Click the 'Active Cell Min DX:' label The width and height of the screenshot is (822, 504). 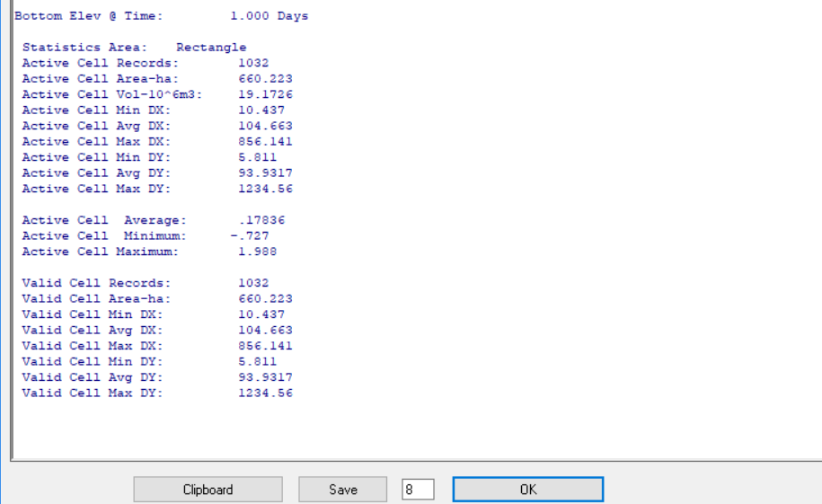click(x=96, y=111)
